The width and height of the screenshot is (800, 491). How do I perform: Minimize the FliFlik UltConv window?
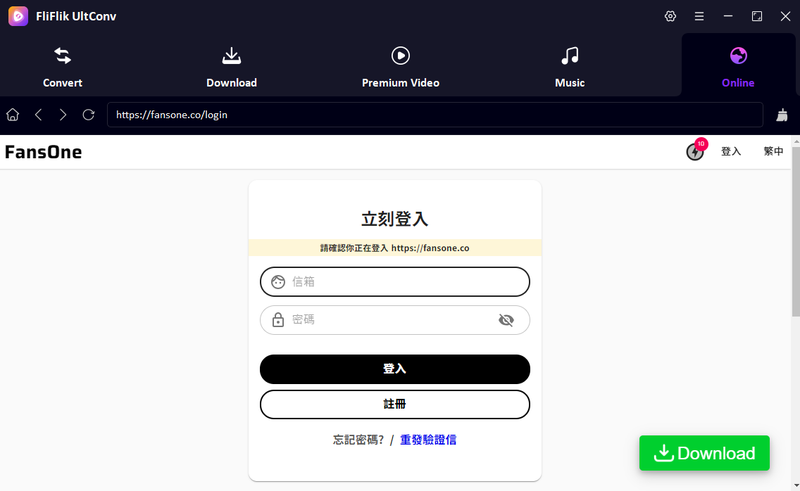728,16
